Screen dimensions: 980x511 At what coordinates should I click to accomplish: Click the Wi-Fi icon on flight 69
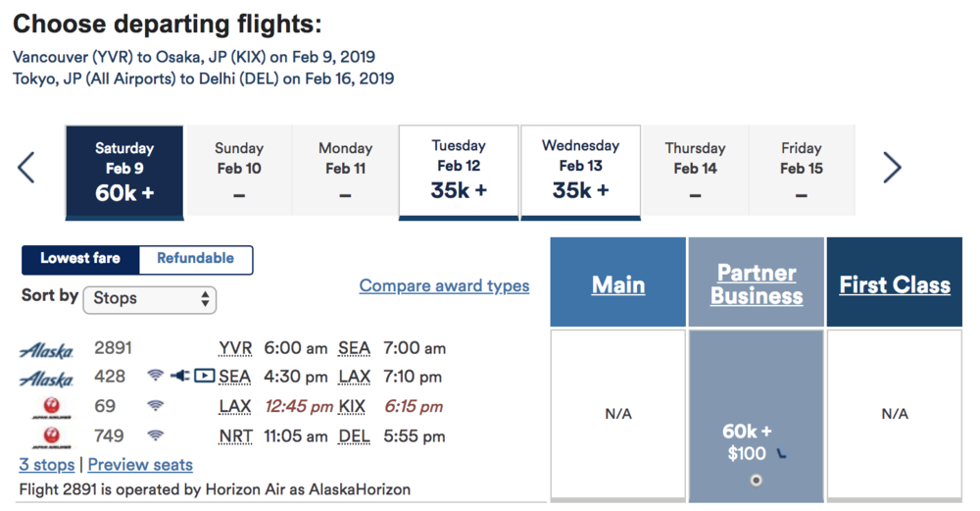155,406
